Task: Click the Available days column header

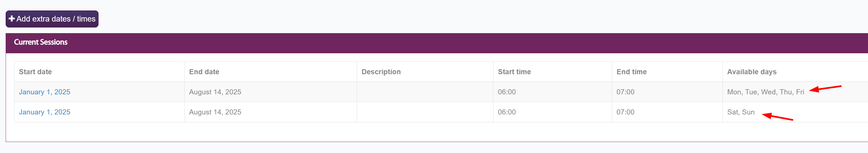Action: click(751, 72)
